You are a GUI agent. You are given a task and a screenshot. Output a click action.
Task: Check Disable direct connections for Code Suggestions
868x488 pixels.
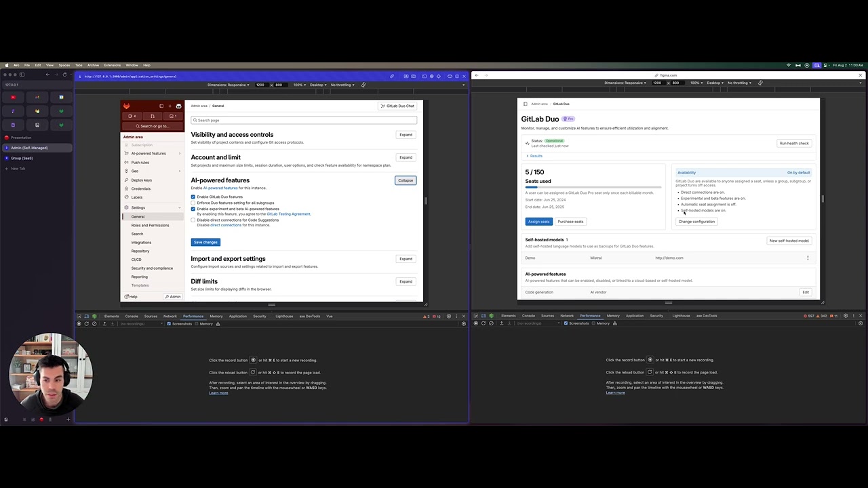pos(193,220)
